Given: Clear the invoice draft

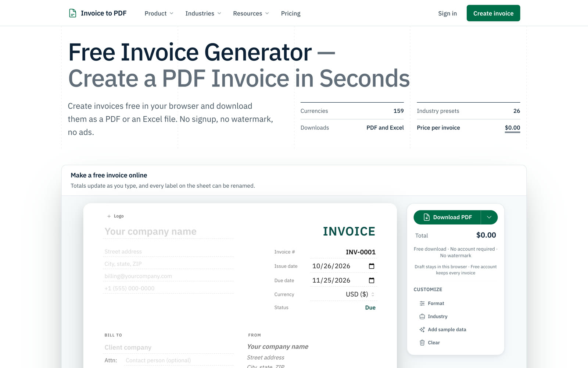Looking at the screenshot, I should click(430, 343).
